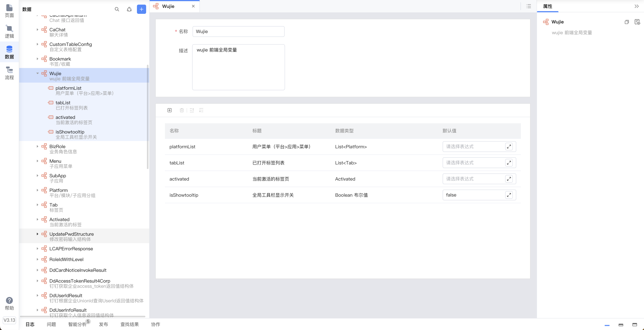
Task: Click the copy icon in properties panel
Action: (x=627, y=22)
